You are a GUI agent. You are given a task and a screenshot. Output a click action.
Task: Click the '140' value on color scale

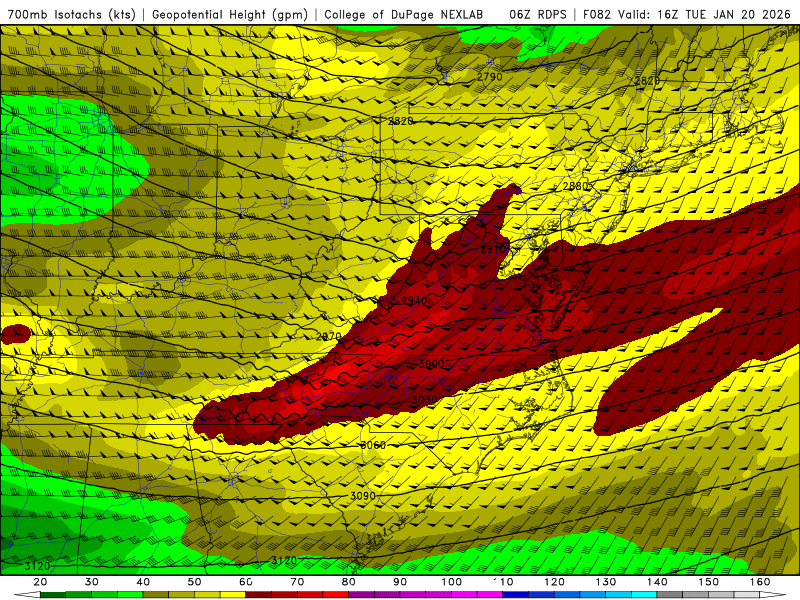pyautogui.click(x=657, y=582)
